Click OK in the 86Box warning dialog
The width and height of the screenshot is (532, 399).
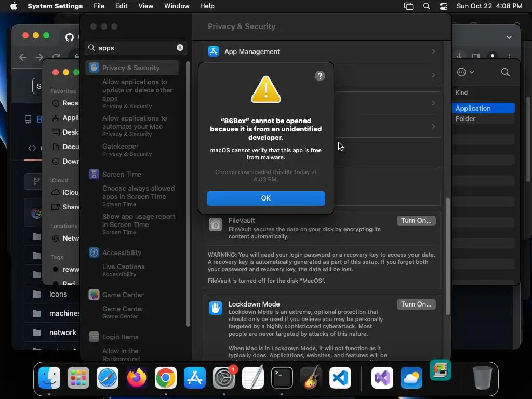click(265, 198)
